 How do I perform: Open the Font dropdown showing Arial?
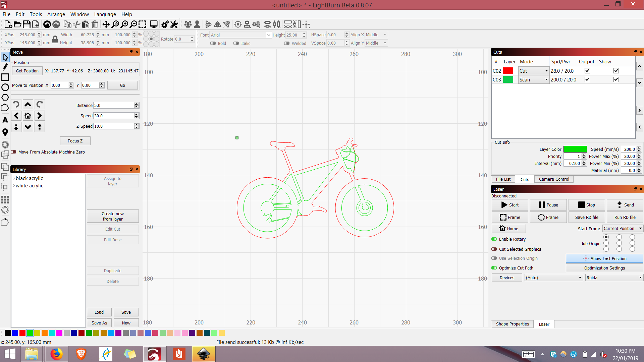click(x=268, y=35)
